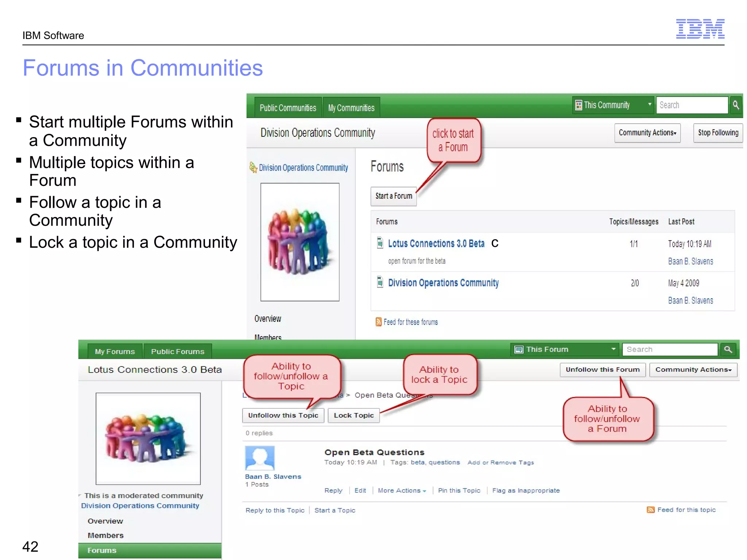Screen dimensions: 747x560
Task: Click Feed for this topic link
Action: 686,510
